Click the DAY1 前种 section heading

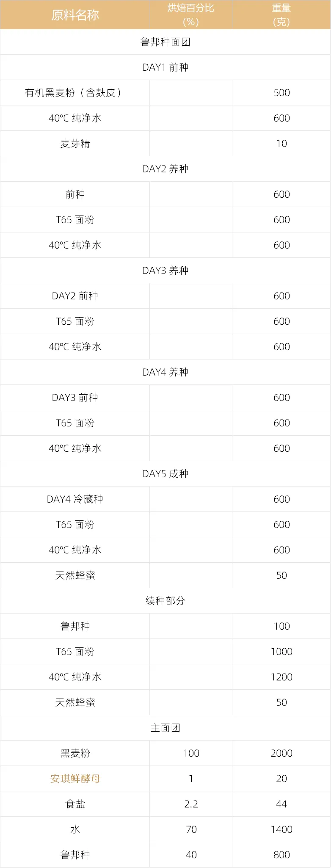165,67
